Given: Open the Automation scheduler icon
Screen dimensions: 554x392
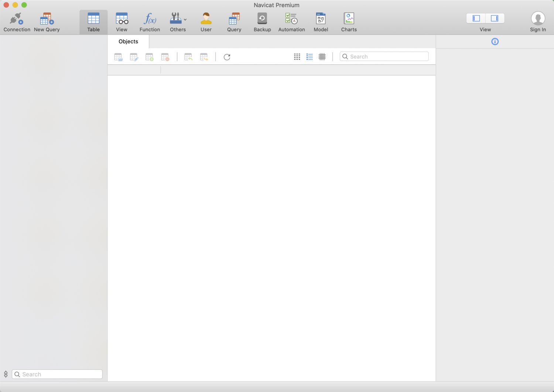Looking at the screenshot, I should [291, 22].
